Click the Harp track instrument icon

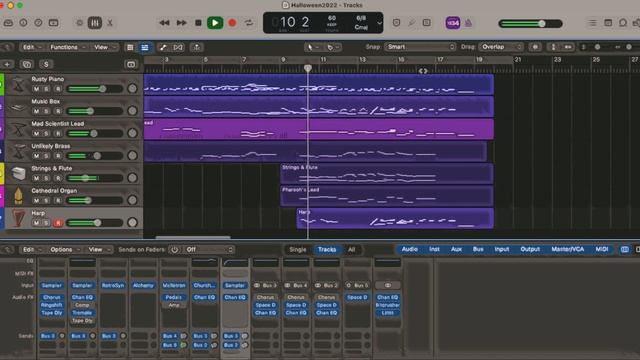(18, 218)
